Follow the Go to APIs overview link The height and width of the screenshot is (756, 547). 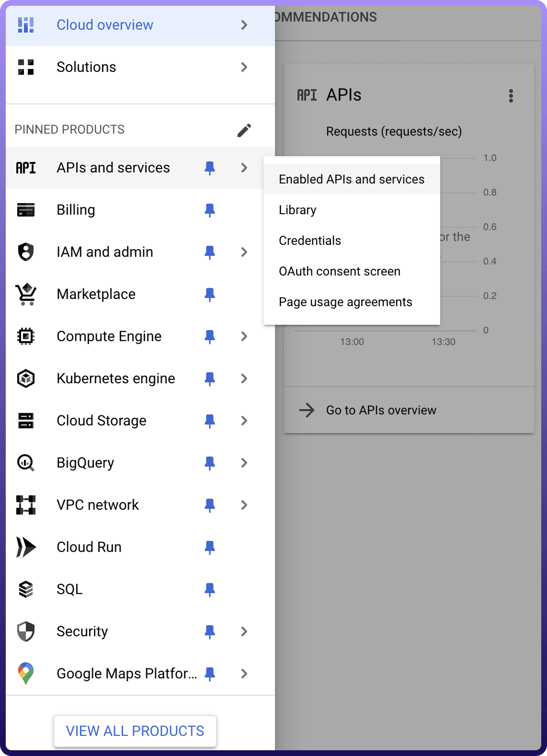coord(381,410)
